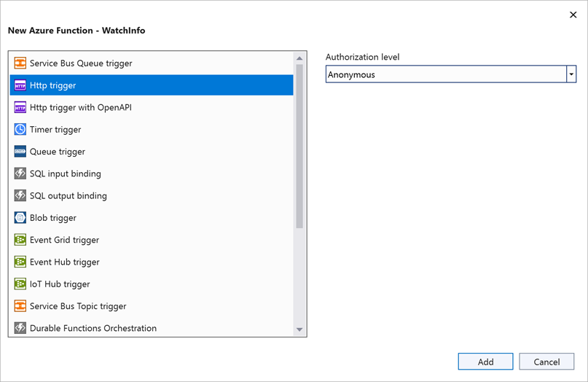Click the Http trigger with OpenAPI icon
588x382 pixels.
(x=20, y=108)
